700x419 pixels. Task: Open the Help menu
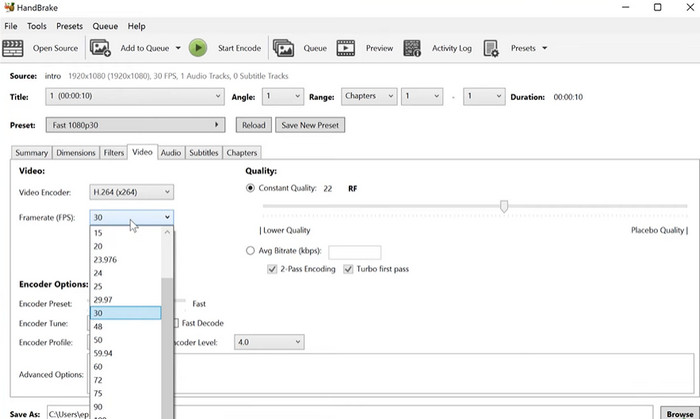click(136, 26)
